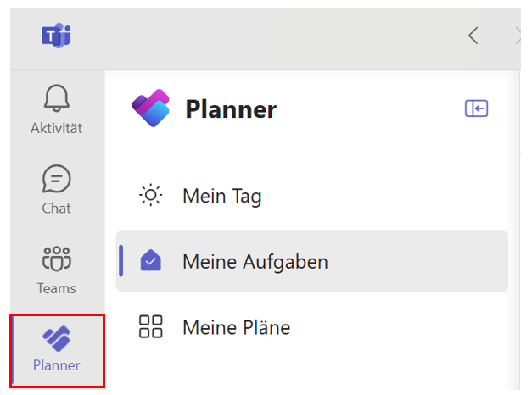Go back with the left chevron arrow

[x=473, y=36]
